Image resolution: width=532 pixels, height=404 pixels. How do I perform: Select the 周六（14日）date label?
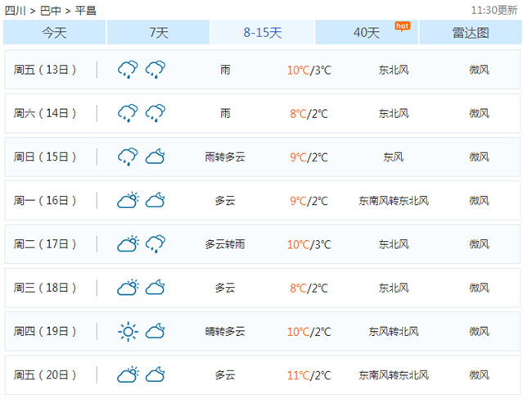click(x=45, y=113)
